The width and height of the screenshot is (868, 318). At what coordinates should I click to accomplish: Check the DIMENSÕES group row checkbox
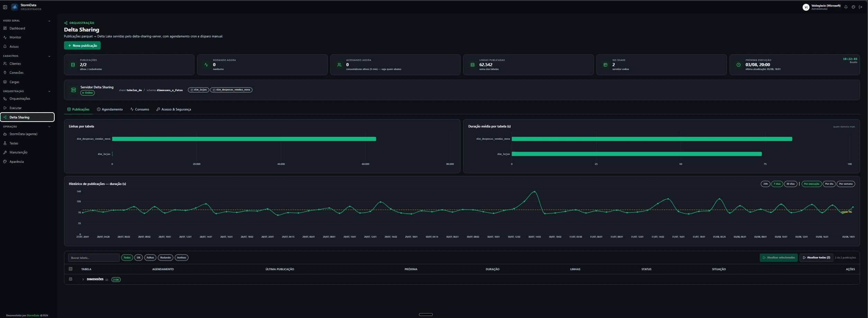tap(71, 279)
